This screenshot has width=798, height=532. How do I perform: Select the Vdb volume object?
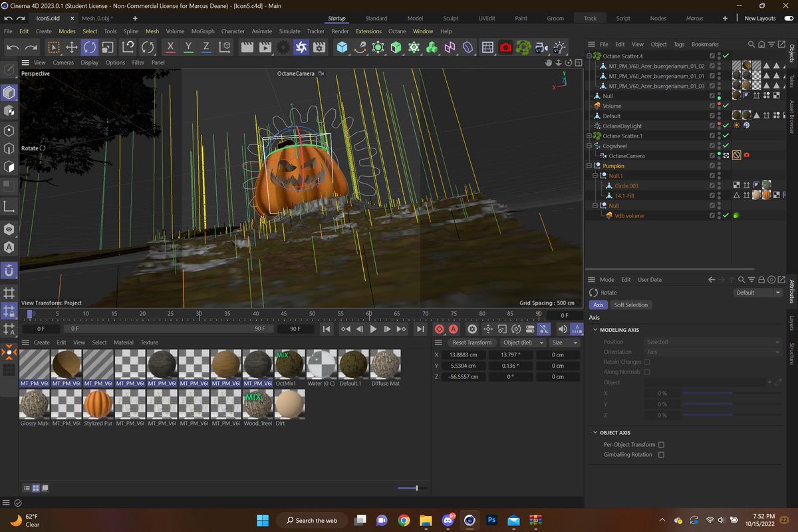click(629, 215)
